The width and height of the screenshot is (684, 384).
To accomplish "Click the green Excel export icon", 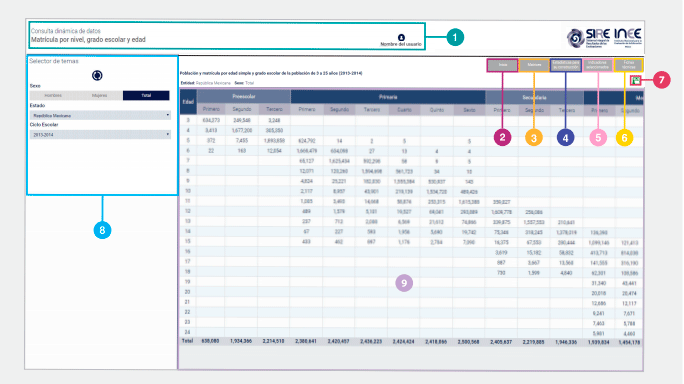I will coord(636,80).
